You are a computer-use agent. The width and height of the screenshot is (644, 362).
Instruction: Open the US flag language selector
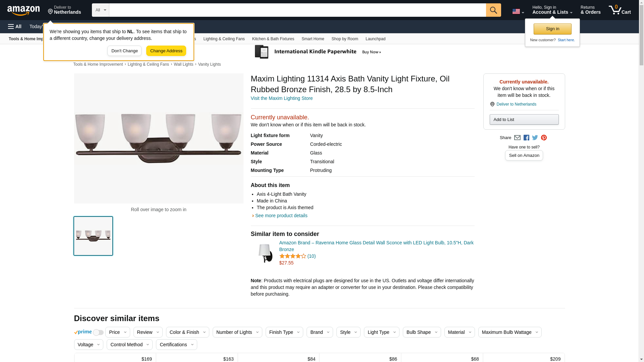point(518,11)
